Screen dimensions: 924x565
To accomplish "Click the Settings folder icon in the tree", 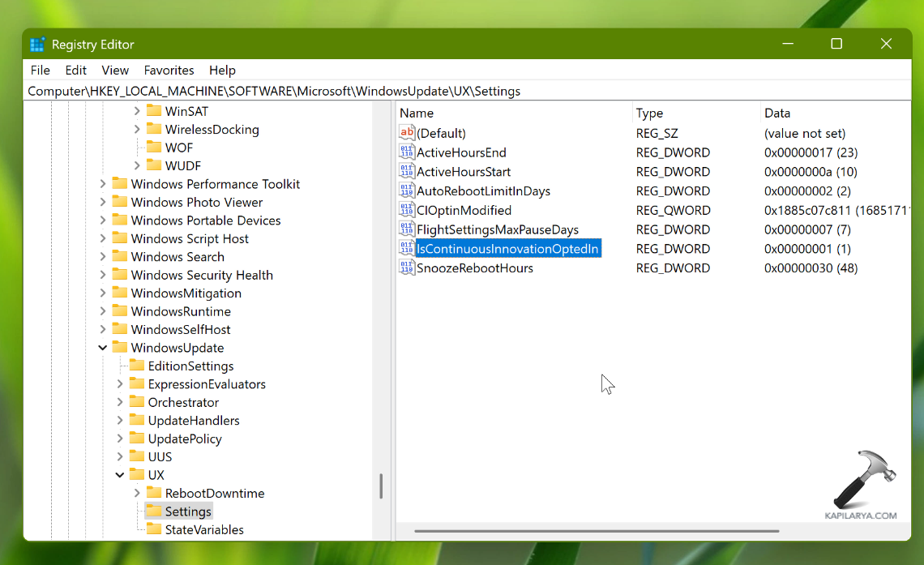I will [x=156, y=511].
